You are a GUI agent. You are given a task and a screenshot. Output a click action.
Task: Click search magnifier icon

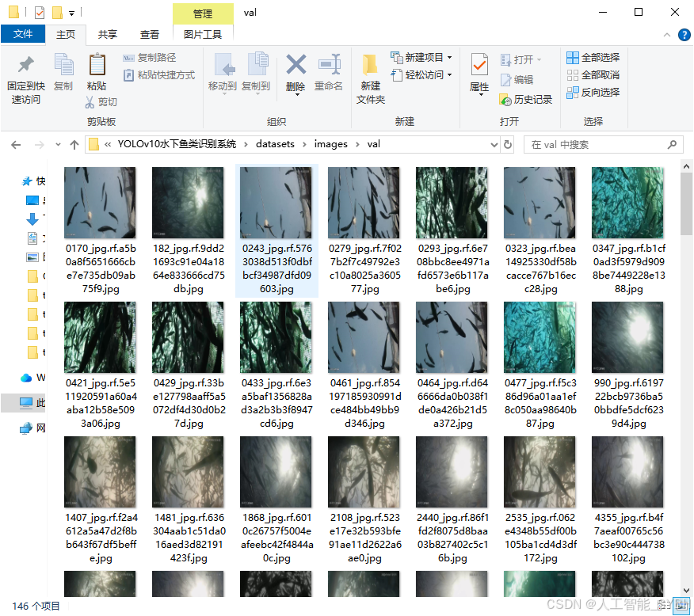[x=672, y=145]
